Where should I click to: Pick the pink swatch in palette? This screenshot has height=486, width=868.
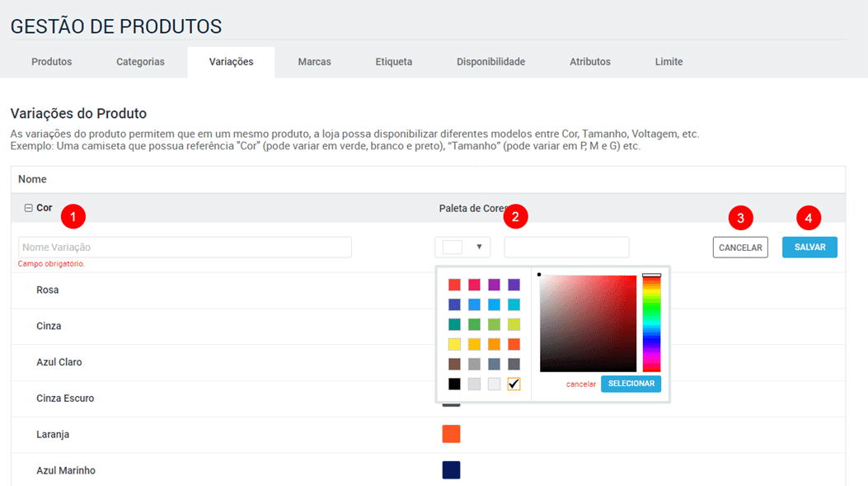click(475, 285)
